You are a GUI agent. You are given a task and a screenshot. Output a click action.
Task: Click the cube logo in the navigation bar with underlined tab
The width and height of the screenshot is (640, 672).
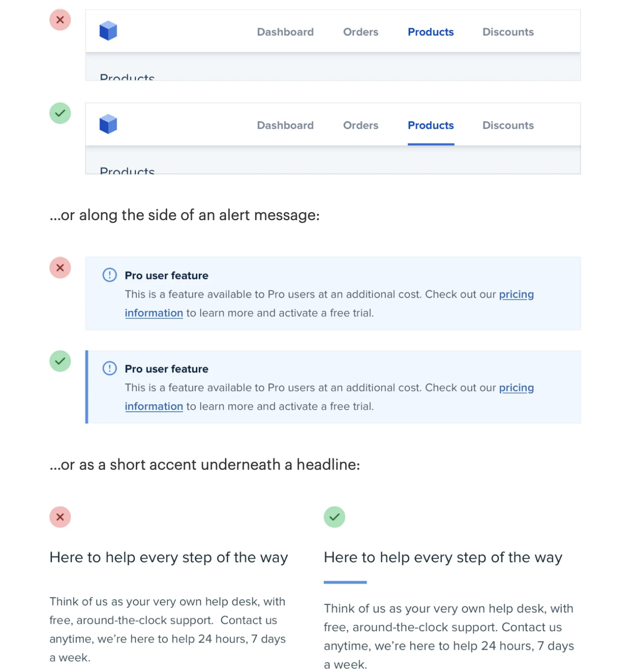(x=108, y=124)
